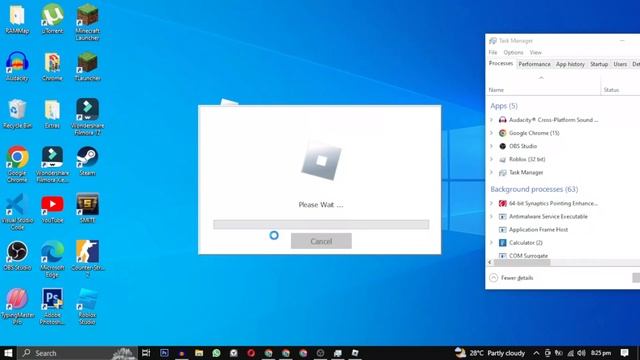
Task: Expand the Task Manager process row
Action: point(491,172)
